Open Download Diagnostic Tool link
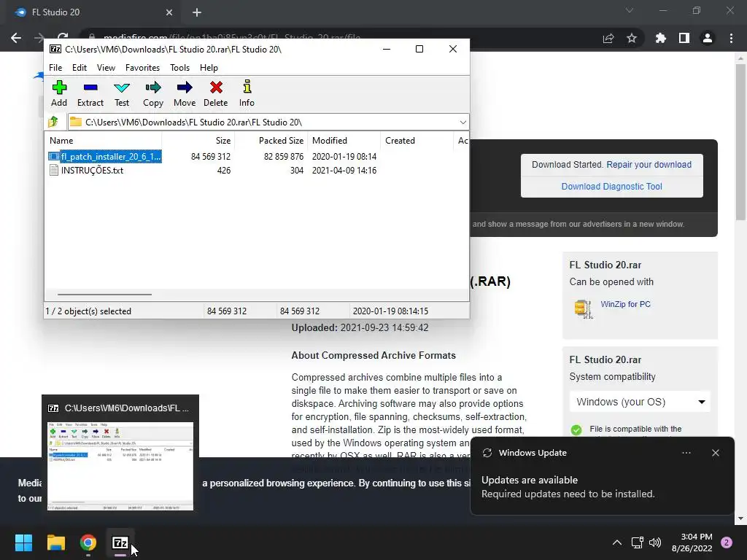747x560 pixels. pos(611,186)
